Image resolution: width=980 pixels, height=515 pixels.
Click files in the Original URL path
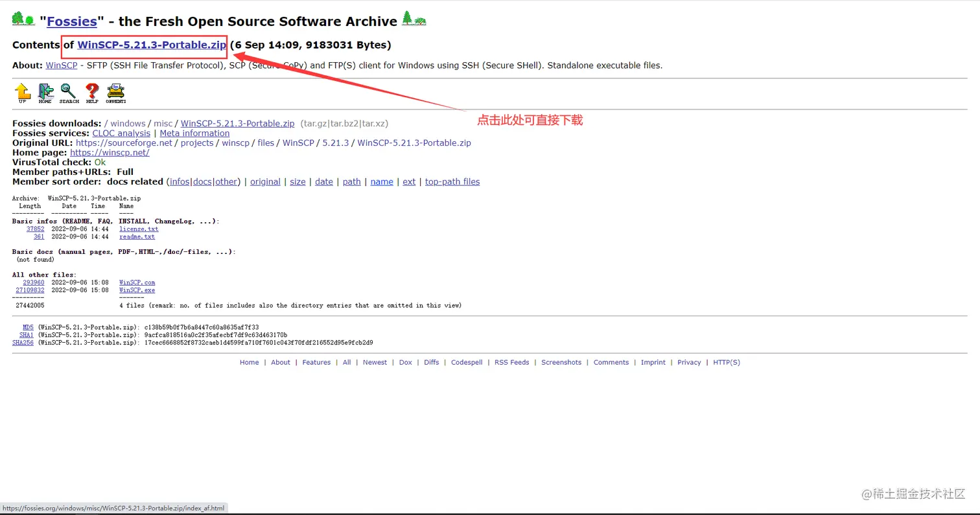click(266, 143)
